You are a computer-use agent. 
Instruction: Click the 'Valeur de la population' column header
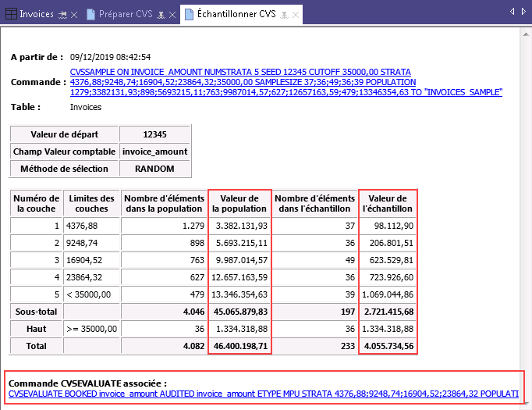pos(239,204)
